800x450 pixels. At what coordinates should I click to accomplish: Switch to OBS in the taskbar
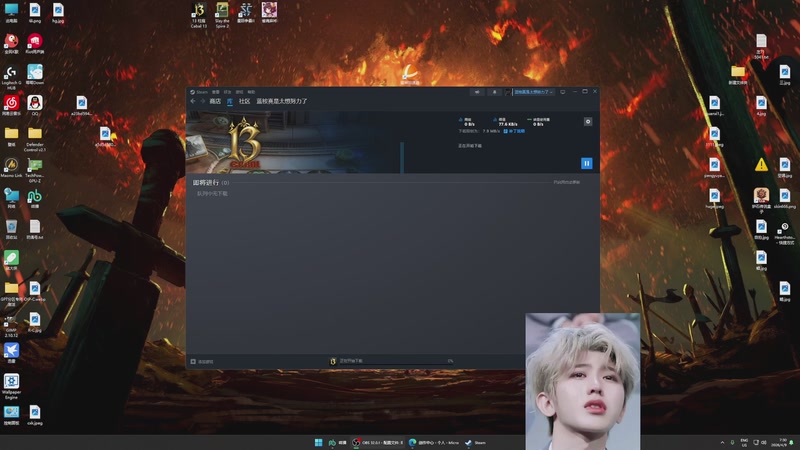point(378,442)
